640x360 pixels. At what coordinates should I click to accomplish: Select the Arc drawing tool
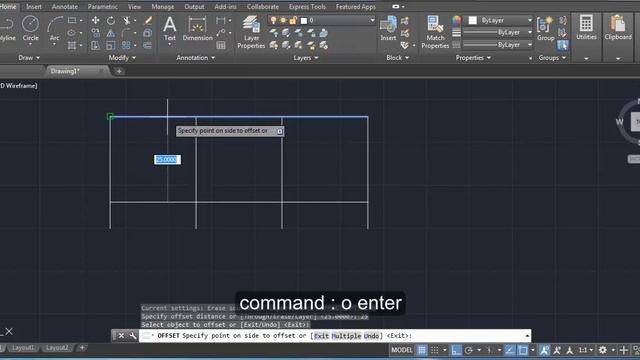coord(55,29)
